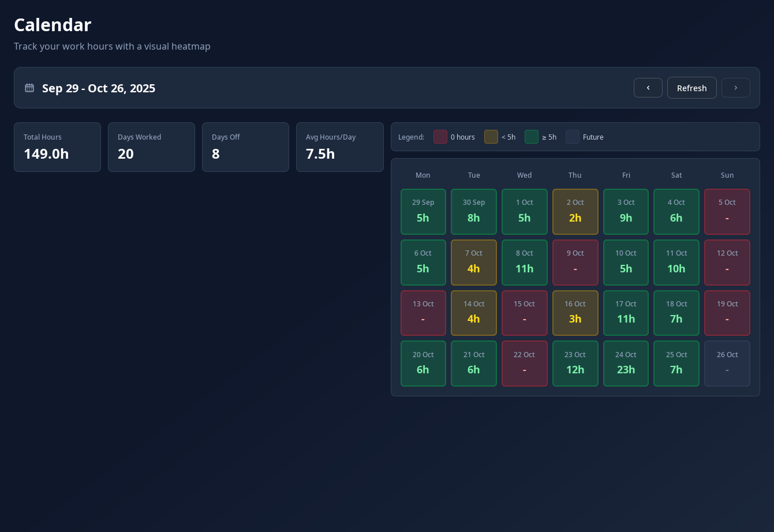The height and width of the screenshot is (532, 774).
Task: Select the 29 Sep day cell
Action: tap(423, 212)
